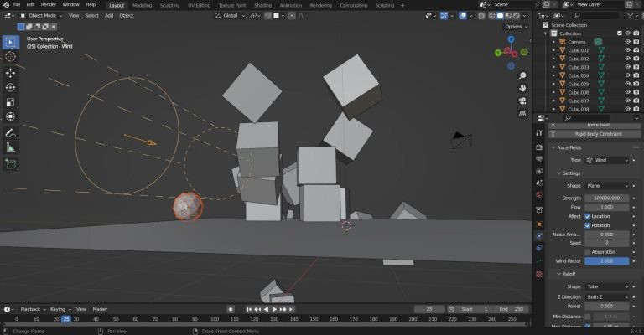
Task: Hide Cube.003 using its eye icon
Action: pos(626,67)
